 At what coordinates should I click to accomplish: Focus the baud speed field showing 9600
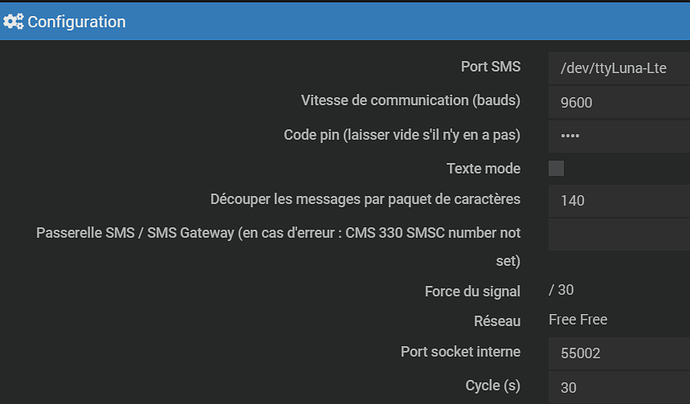pos(619,102)
